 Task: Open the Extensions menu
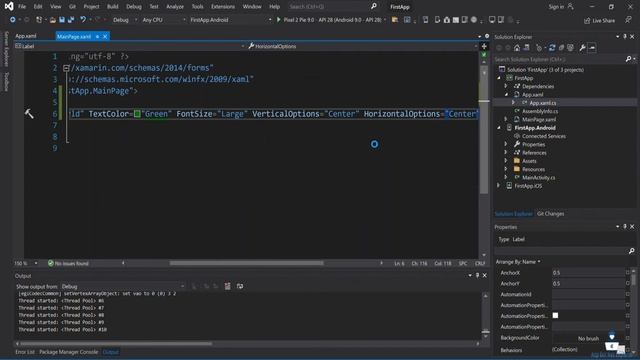tap(223, 7)
